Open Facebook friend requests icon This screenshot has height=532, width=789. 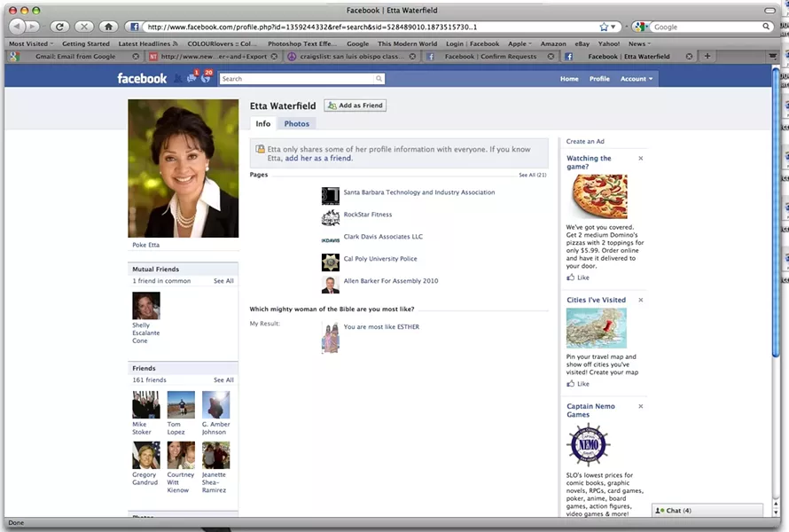click(177, 79)
